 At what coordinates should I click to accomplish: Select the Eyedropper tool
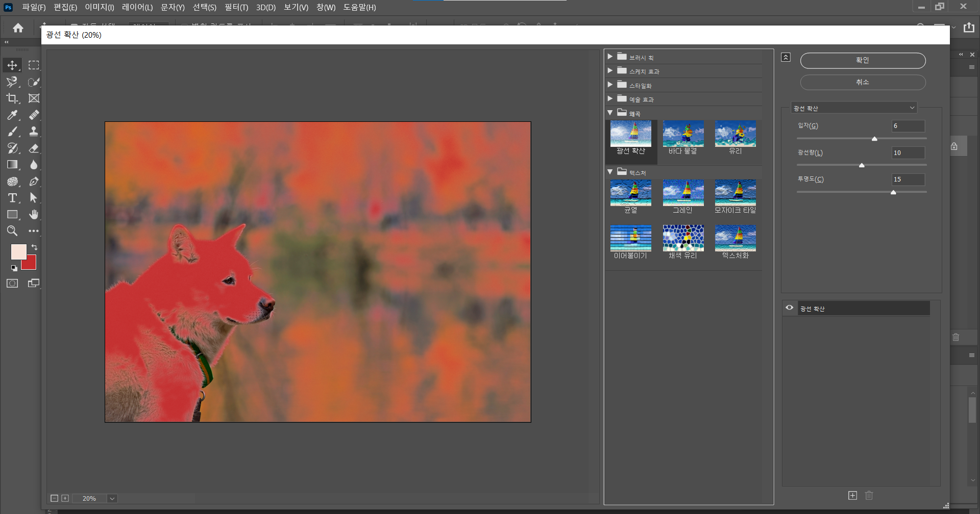tap(12, 115)
